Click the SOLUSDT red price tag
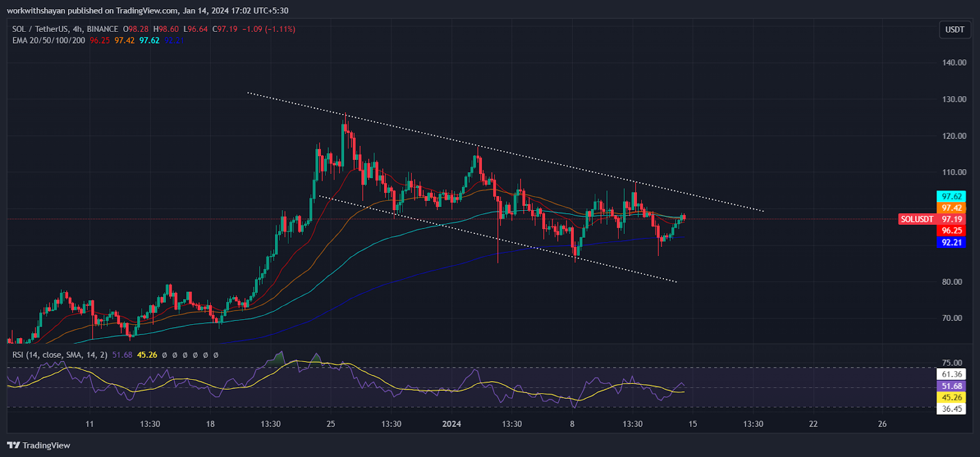The width and height of the screenshot is (980, 457). tap(916, 219)
